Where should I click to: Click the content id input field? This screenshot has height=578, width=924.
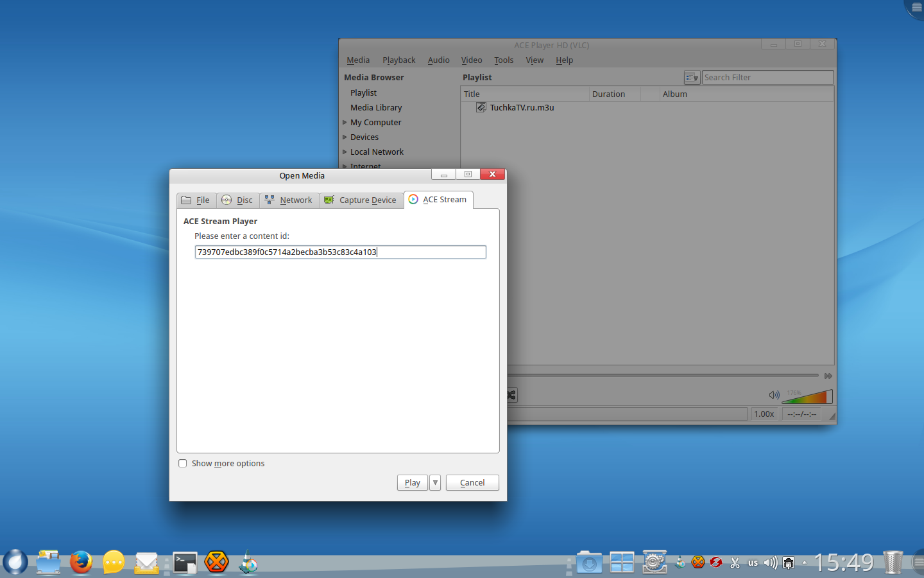point(340,252)
